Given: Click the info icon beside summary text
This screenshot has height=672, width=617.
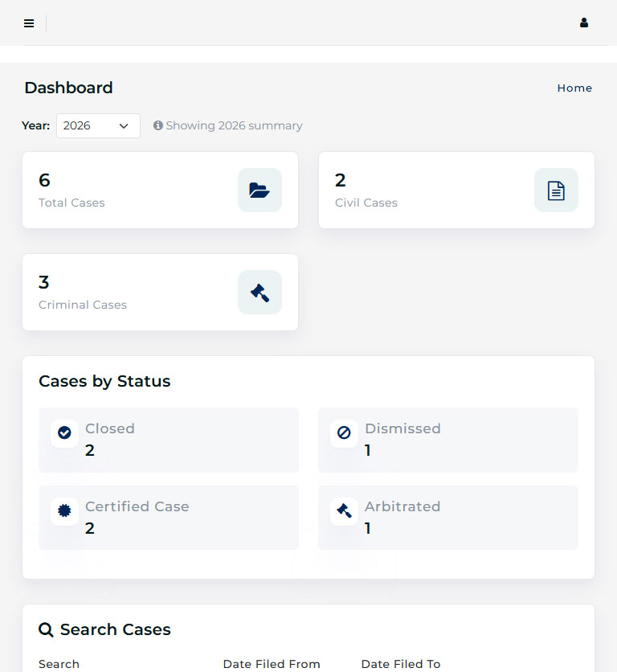Looking at the screenshot, I should click(158, 125).
